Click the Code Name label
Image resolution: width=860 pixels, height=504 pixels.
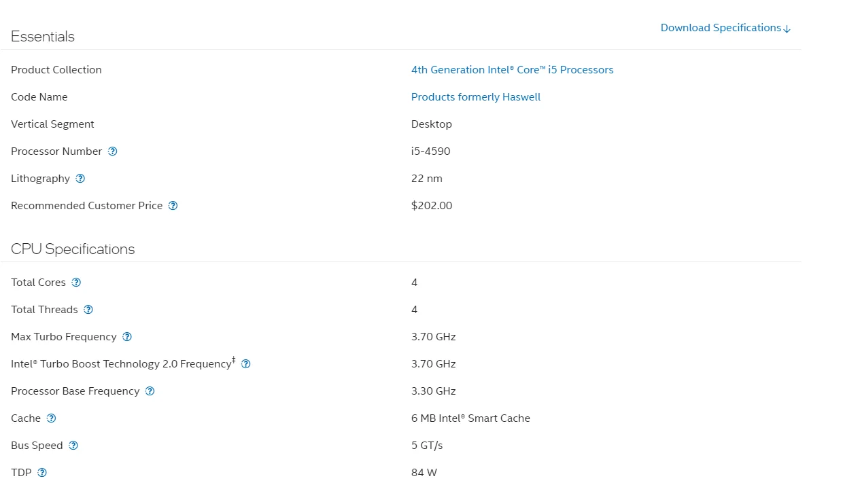tap(39, 97)
